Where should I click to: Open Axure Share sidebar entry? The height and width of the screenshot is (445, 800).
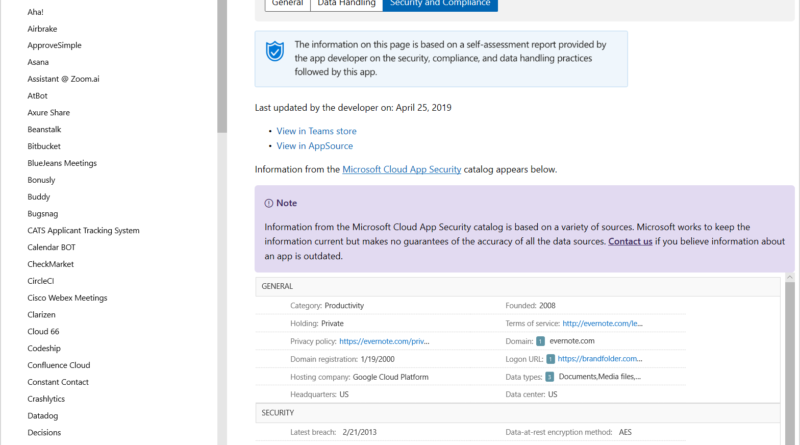(x=48, y=113)
